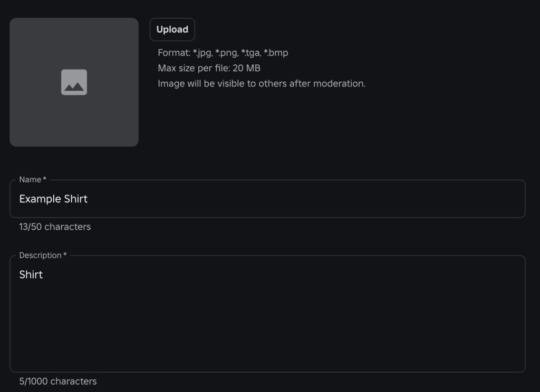Click the '13/50 characters' counter

coord(55,227)
